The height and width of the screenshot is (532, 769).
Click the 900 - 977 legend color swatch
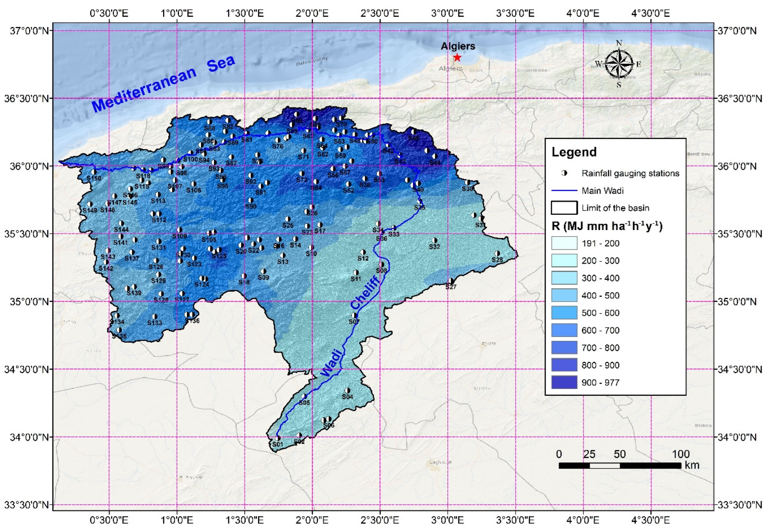(x=564, y=382)
